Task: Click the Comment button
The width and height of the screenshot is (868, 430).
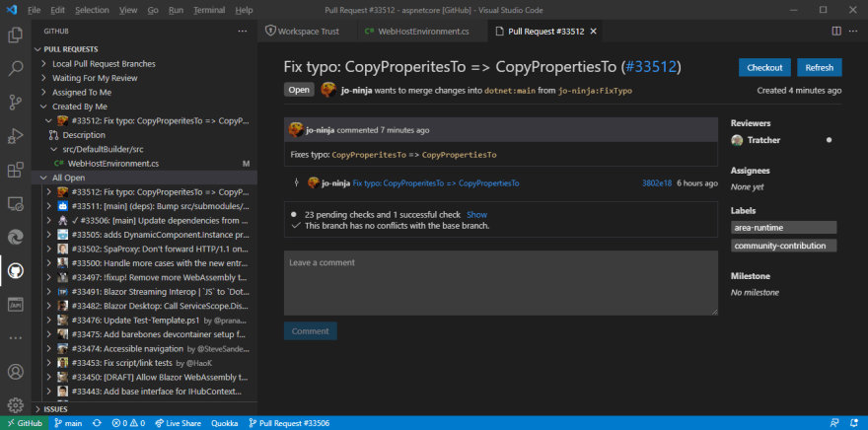Action: click(x=310, y=331)
